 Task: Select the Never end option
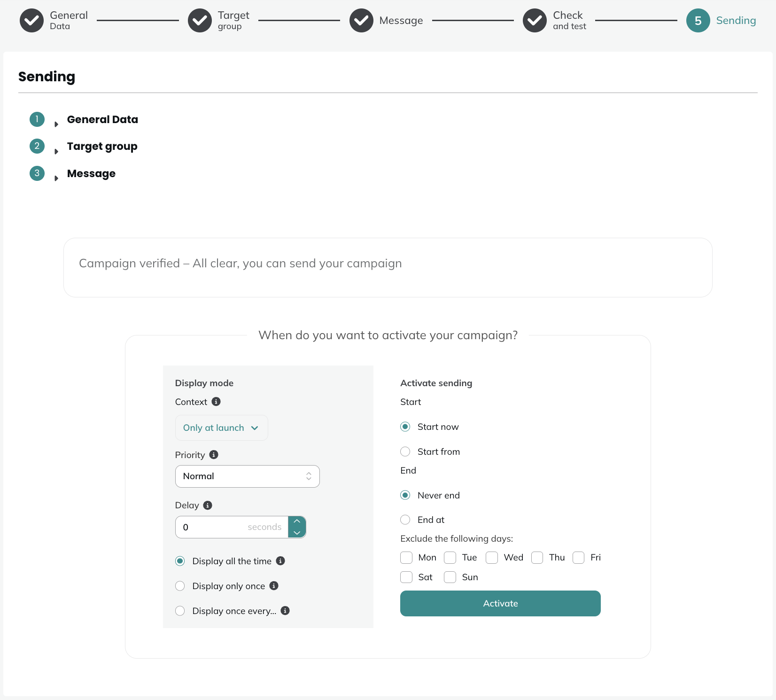405,495
